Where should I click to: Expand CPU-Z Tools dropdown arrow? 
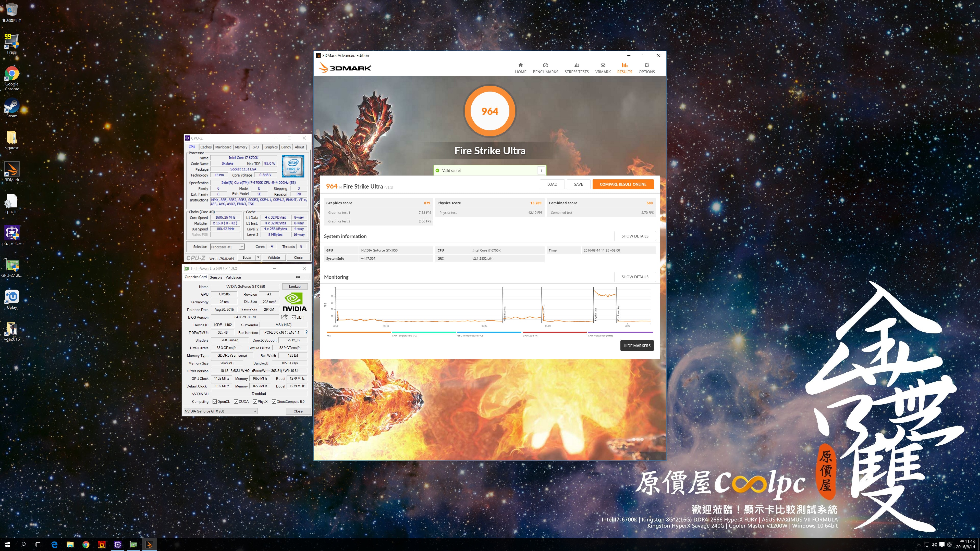(x=258, y=257)
